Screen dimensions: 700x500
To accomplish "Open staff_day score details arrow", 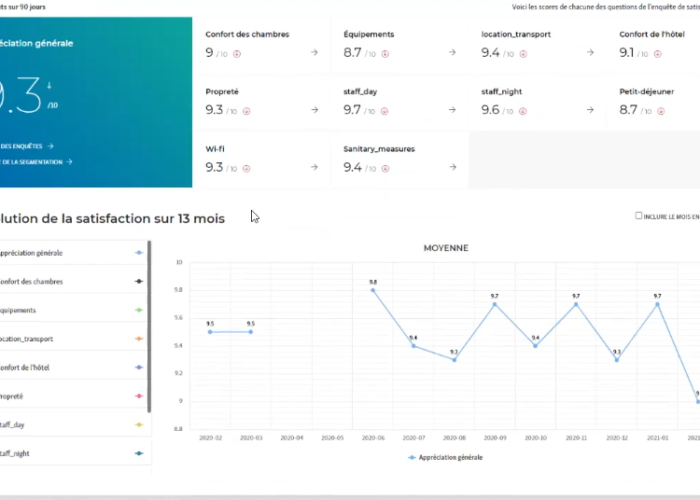I will click(452, 110).
